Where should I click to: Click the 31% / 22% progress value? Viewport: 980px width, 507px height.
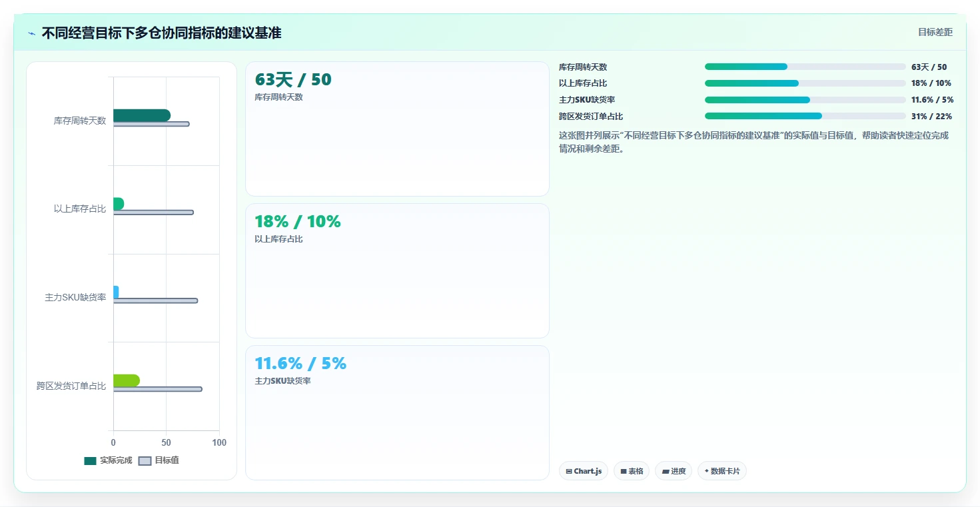(x=931, y=117)
